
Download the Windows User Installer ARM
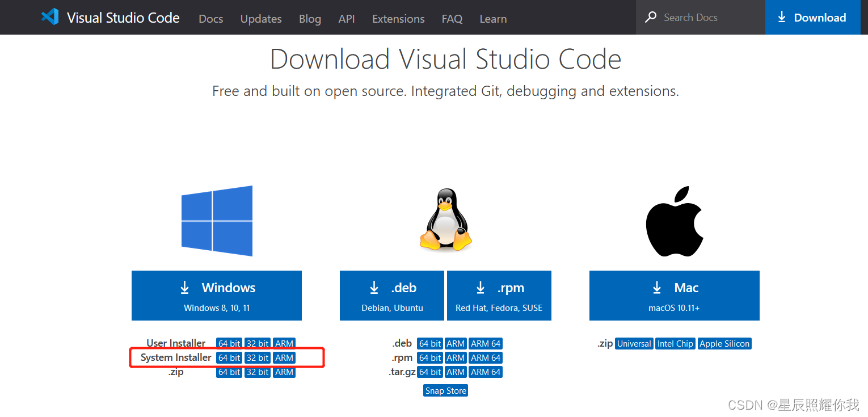pos(284,343)
